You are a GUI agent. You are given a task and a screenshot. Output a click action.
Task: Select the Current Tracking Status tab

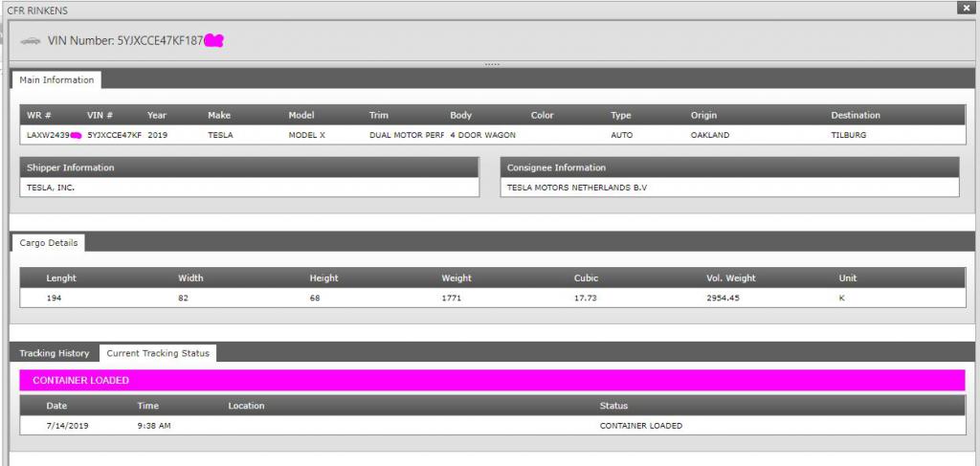coord(158,353)
